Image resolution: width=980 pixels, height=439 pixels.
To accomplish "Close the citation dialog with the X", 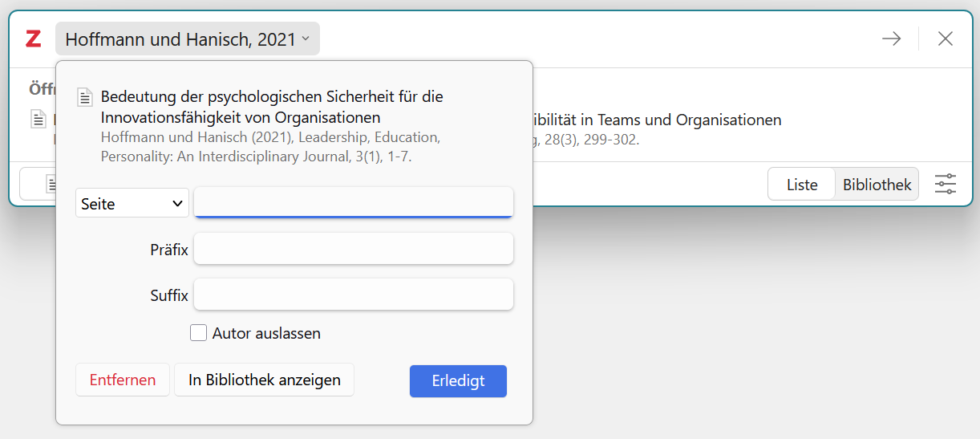I will (946, 39).
